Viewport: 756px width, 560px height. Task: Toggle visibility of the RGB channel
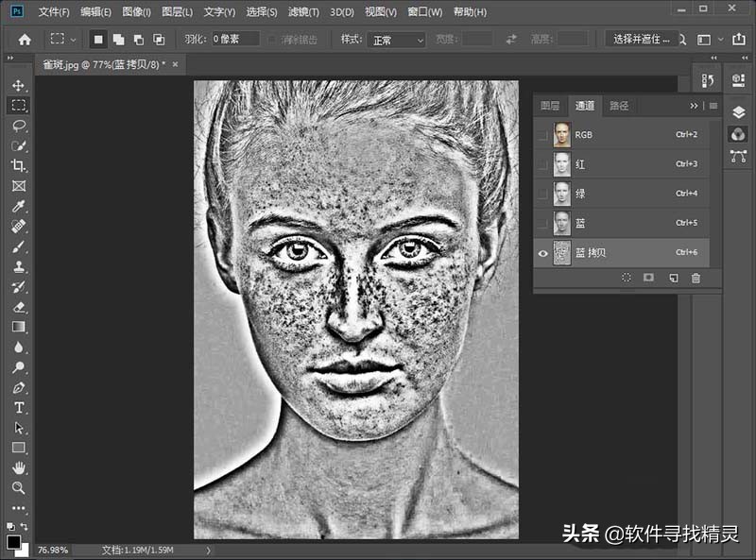[543, 134]
